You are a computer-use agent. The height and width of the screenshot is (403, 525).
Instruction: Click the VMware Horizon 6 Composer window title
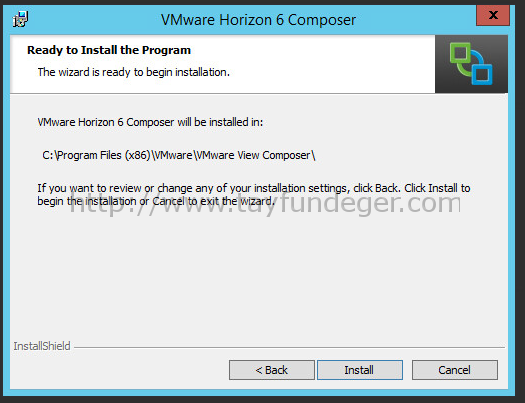tap(258, 20)
